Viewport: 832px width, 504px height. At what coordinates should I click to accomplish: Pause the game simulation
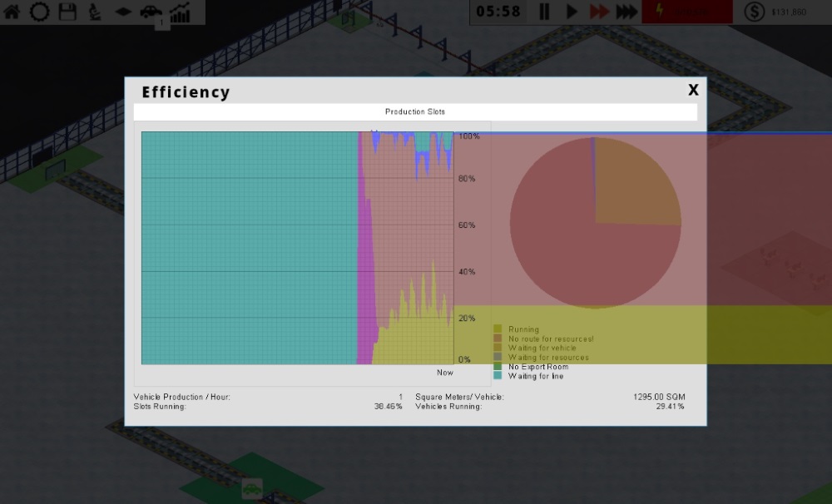tap(544, 11)
